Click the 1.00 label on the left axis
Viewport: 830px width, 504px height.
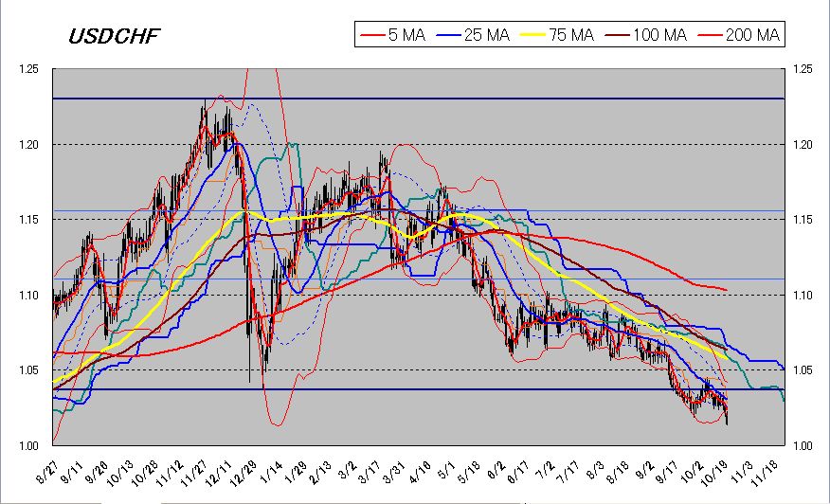tap(28, 446)
